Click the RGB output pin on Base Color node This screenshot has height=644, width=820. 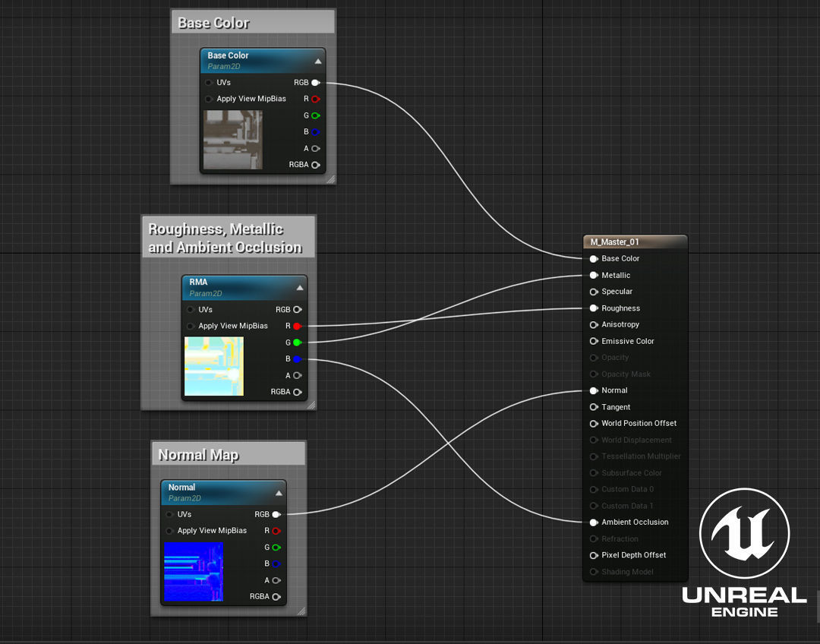click(x=315, y=83)
